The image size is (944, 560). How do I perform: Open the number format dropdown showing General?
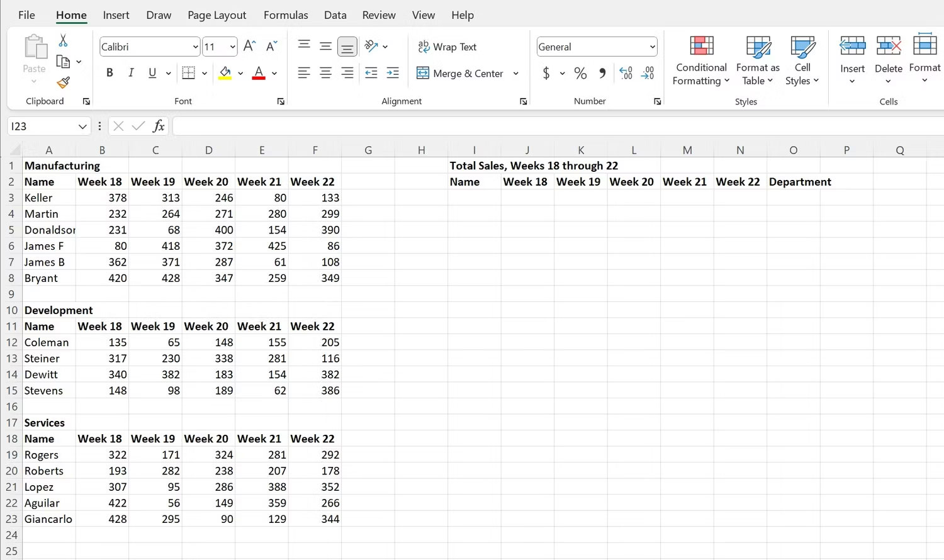click(x=651, y=47)
